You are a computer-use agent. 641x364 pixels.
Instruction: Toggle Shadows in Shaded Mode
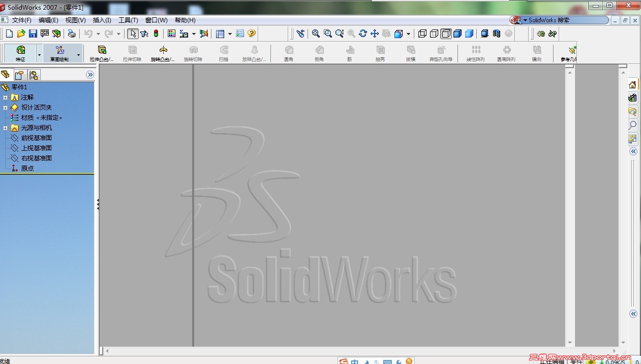484,34
